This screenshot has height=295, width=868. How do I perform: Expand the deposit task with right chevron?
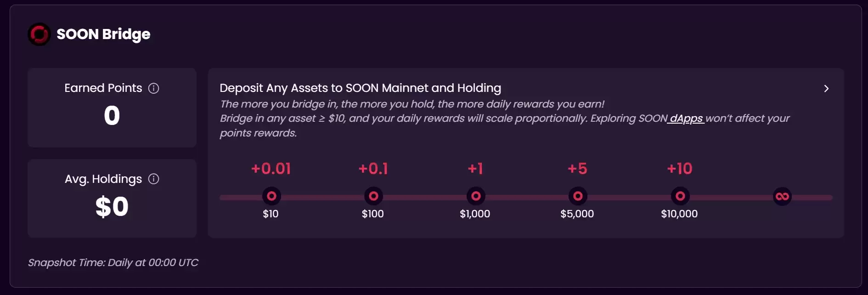(826, 89)
